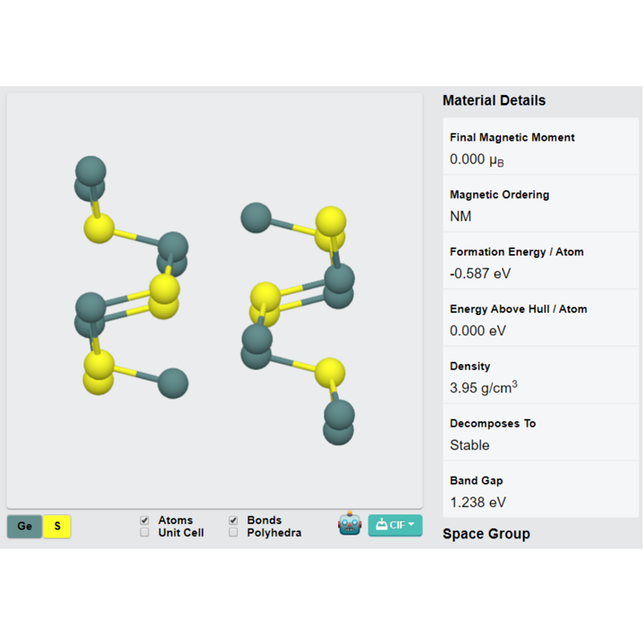Enable the Polyhedra checkbox
Image resolution: width=644 pixels, height=644 pixels.
tap(233, 532)
